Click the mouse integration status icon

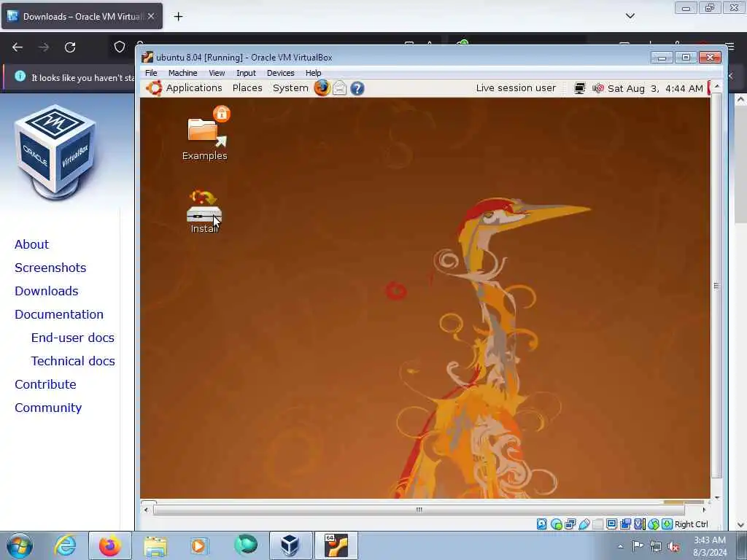coord(653,524)
